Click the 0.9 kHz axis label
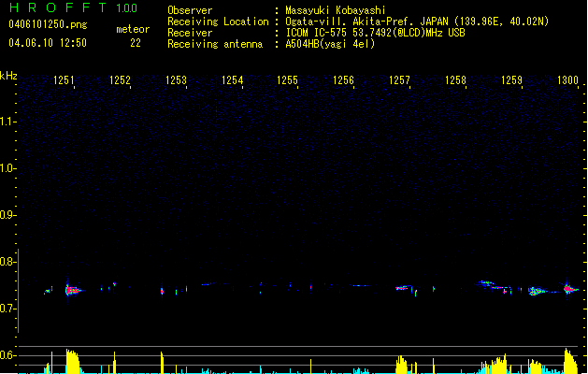This screenshot has width=588, height=374. click(x=7, y=215)
